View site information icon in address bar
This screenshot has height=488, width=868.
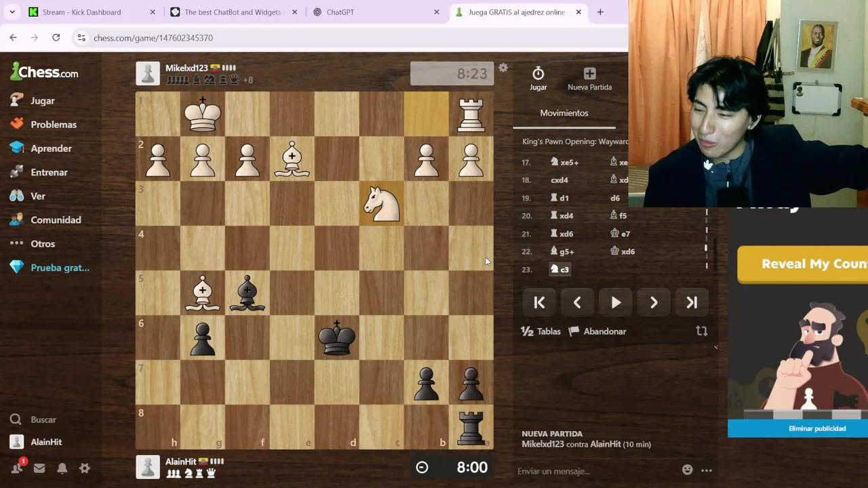pos(81,38)
